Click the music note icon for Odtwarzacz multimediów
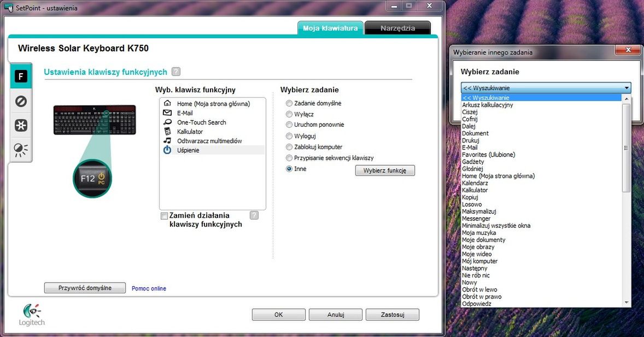This screenshot has height=337, width=644. point(167,140)
